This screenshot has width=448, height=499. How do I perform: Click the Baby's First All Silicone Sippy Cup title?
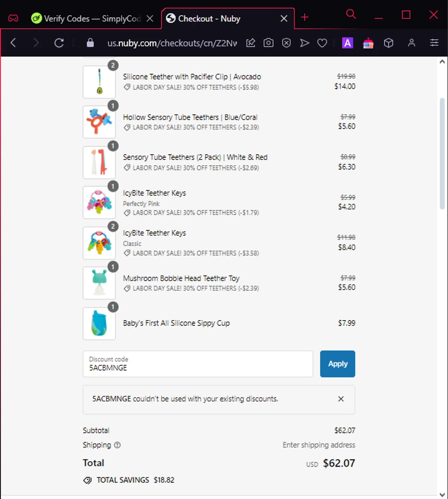(x=176, y=323)
